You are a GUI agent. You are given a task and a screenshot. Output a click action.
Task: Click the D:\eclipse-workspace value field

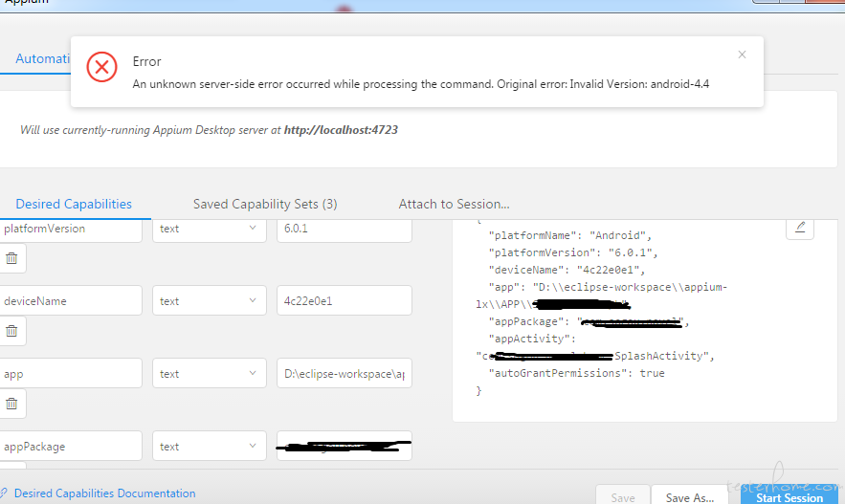345,373
